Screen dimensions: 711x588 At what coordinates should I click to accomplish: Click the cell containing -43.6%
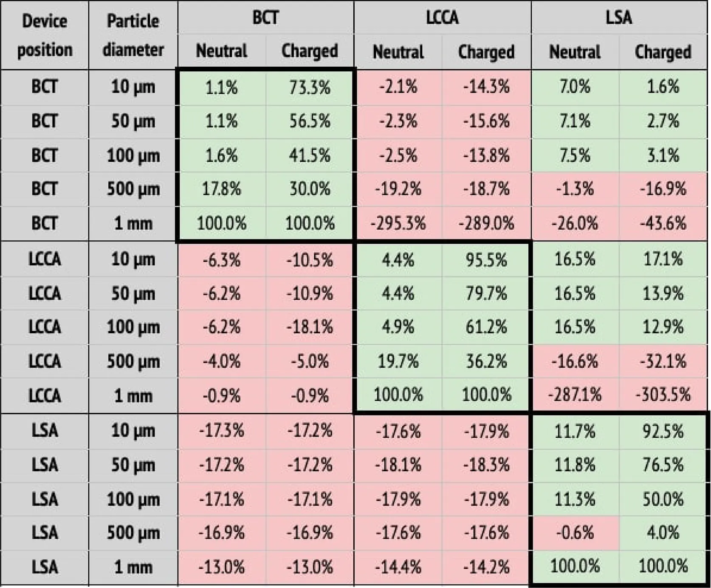coord(663,223)
